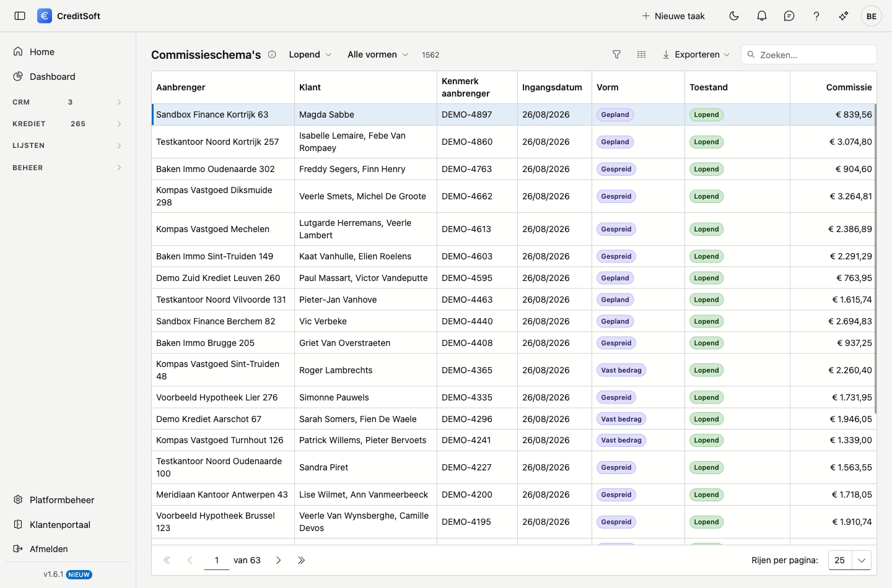Open the column layout icon
The image size is (892, 588).
pos(641,54)
